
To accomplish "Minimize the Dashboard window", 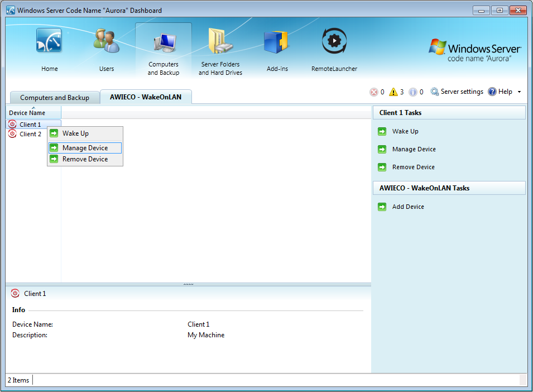I will click(481, 10).
